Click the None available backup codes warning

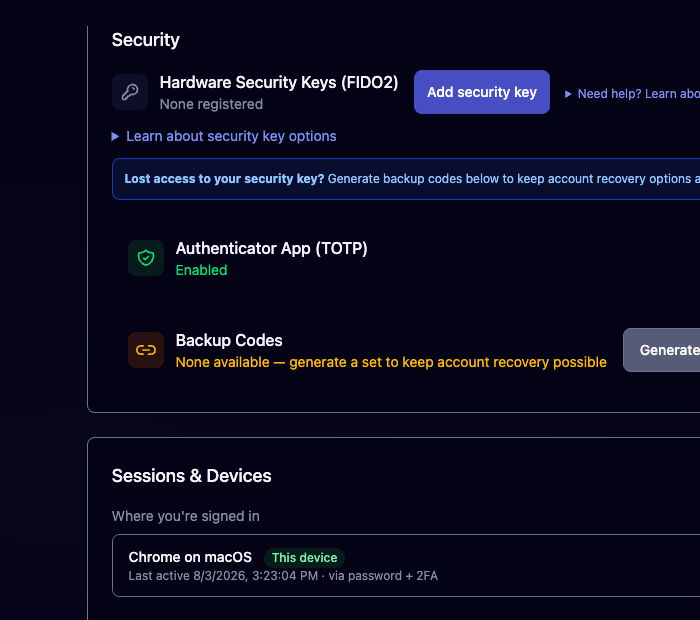[x=391, y=362]
